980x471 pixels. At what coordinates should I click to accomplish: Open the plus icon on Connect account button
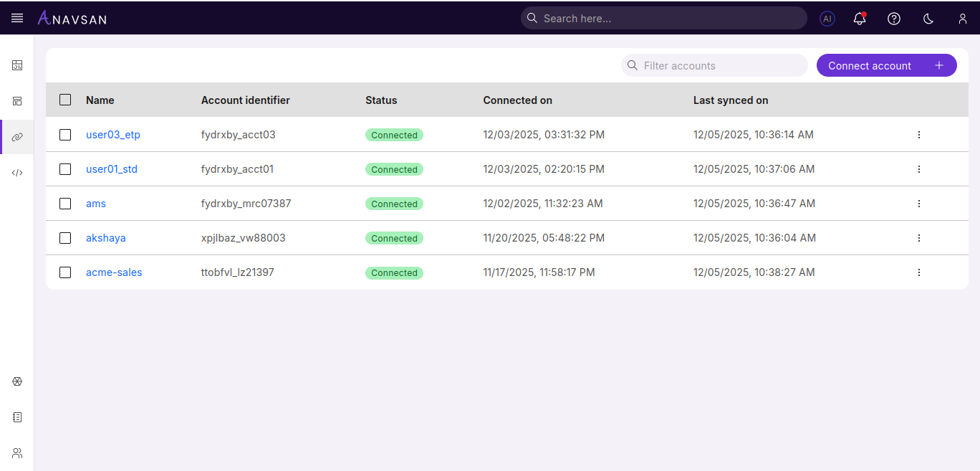pyautogui.click(x=938, y=65)
